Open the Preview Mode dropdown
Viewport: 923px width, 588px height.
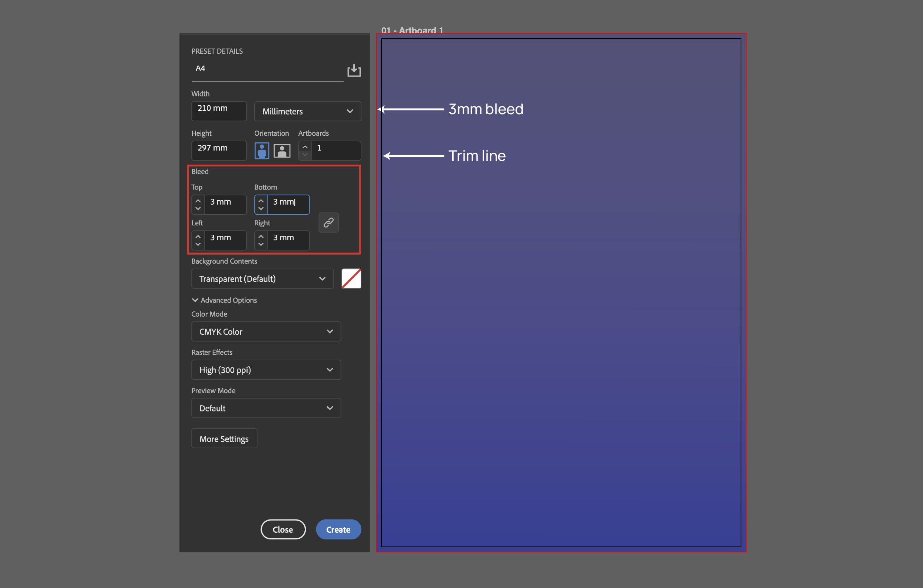(266, 408)
